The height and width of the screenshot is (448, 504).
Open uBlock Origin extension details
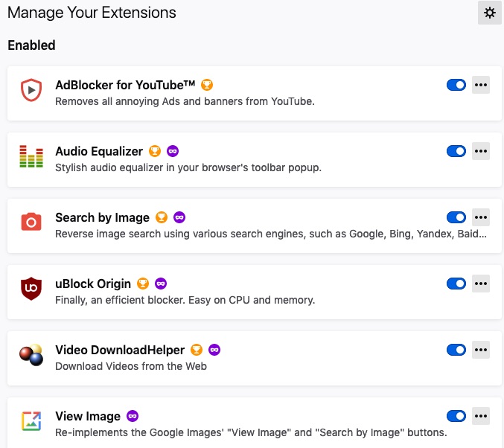93,284
